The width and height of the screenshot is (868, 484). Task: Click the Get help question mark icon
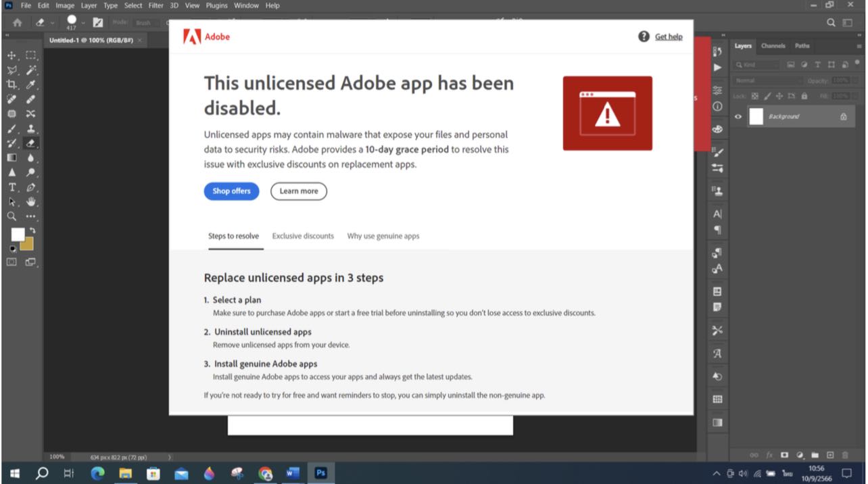coord(644,37)
